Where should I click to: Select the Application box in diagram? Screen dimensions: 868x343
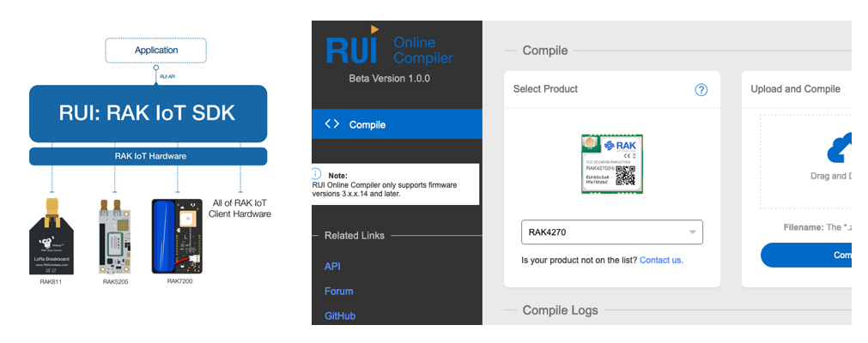[156, 51]
